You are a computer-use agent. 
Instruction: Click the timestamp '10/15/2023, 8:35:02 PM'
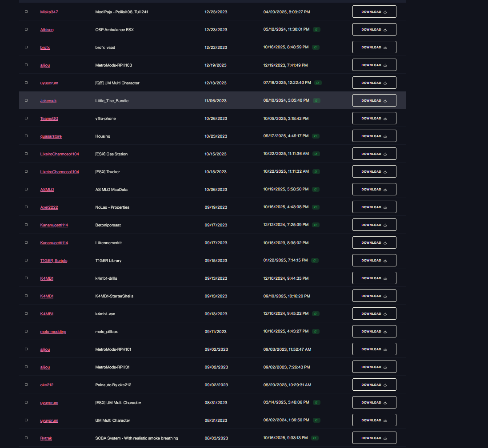point(286,243)
